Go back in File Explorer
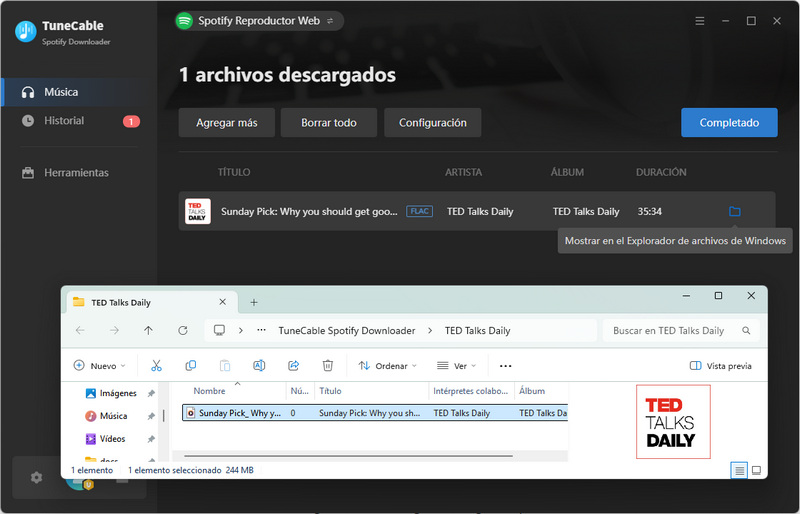 point(80,331)
